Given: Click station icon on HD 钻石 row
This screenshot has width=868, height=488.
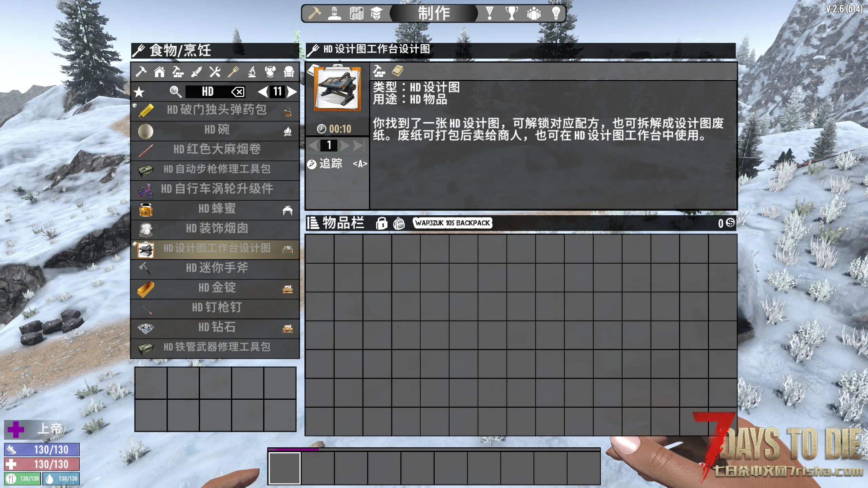Looking at the screenshot, I should 288,329.
